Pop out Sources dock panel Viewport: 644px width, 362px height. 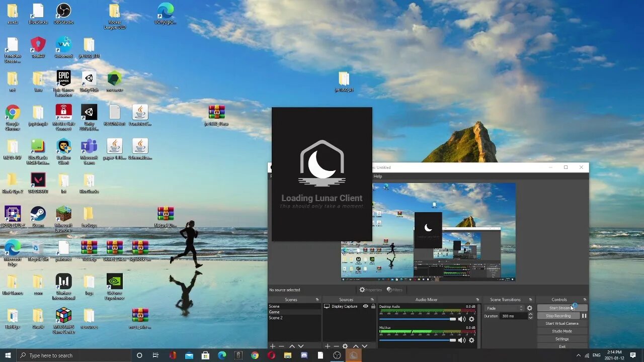[x=373, y=300]
